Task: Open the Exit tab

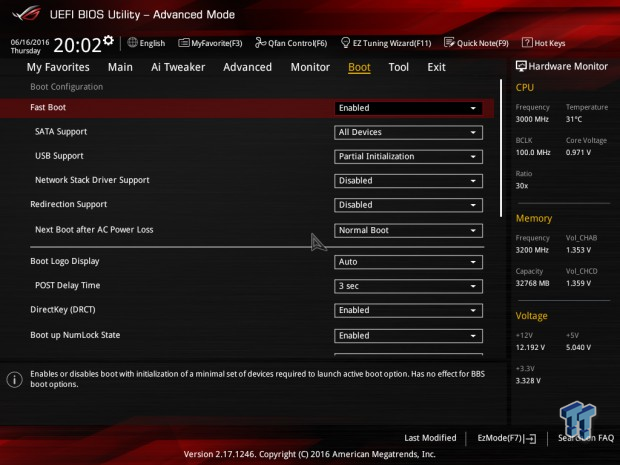Action: 437,67
